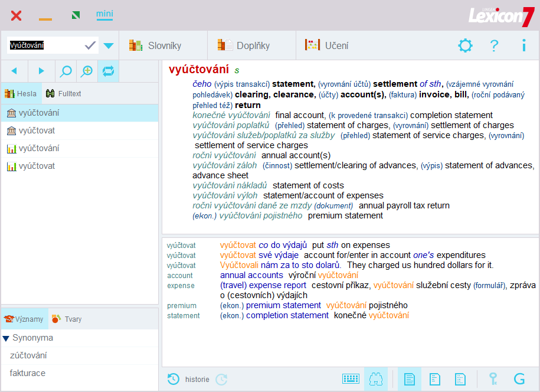This screenshot has width=540, height=392.
Task: Switch to mini mode
Action: [x=104, y=15]
